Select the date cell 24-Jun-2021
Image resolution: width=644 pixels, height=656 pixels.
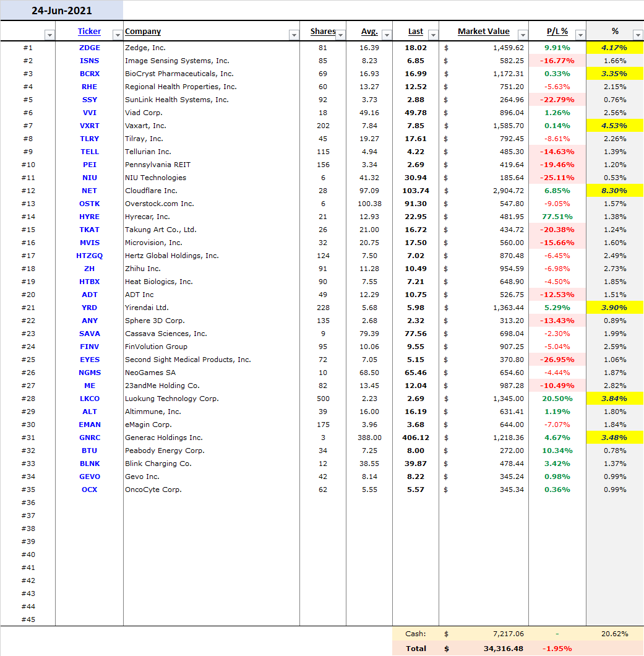tap(61, 11)
